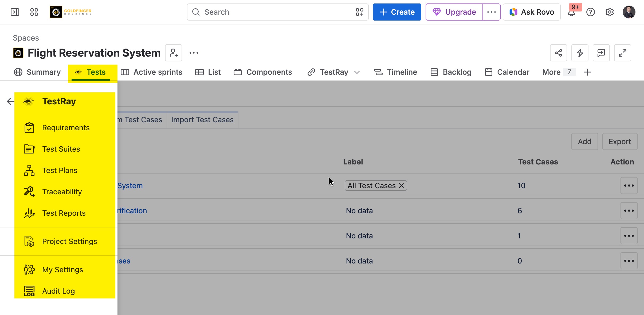Viewport: 644px width, 315px height.
Task: Open actions menu for the 10 test cases row
Action: click(x=629, y=186)
